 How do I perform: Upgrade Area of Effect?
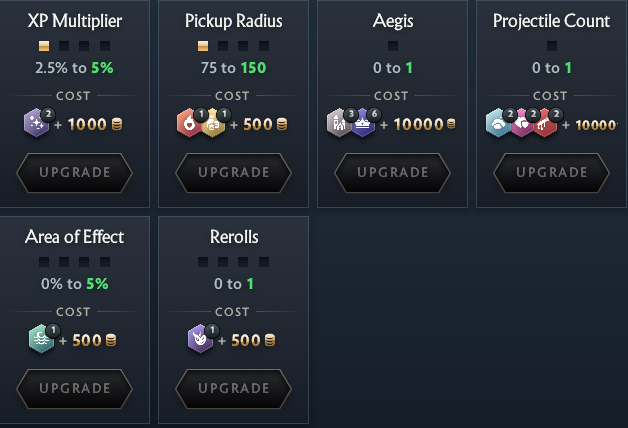click(x=75, y=388)
